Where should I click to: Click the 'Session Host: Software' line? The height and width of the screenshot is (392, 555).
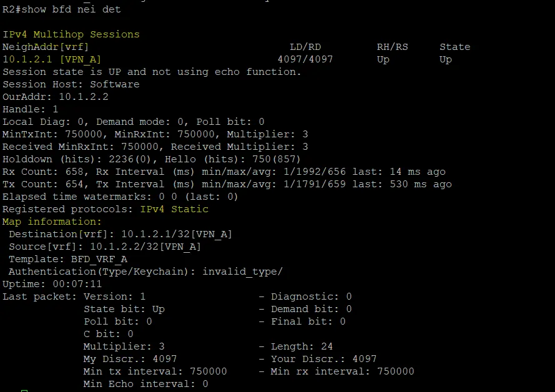[x=71, y=84]
